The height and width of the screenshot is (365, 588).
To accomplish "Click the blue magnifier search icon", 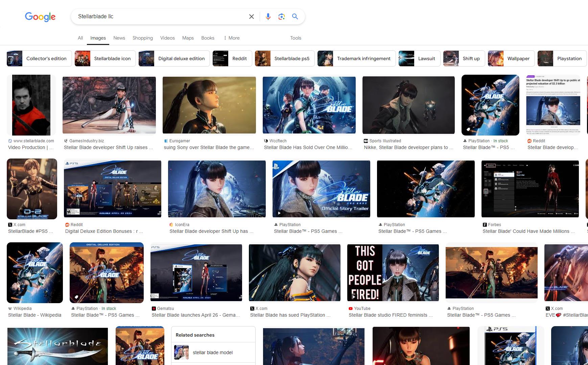I will (x=295, y=17).
